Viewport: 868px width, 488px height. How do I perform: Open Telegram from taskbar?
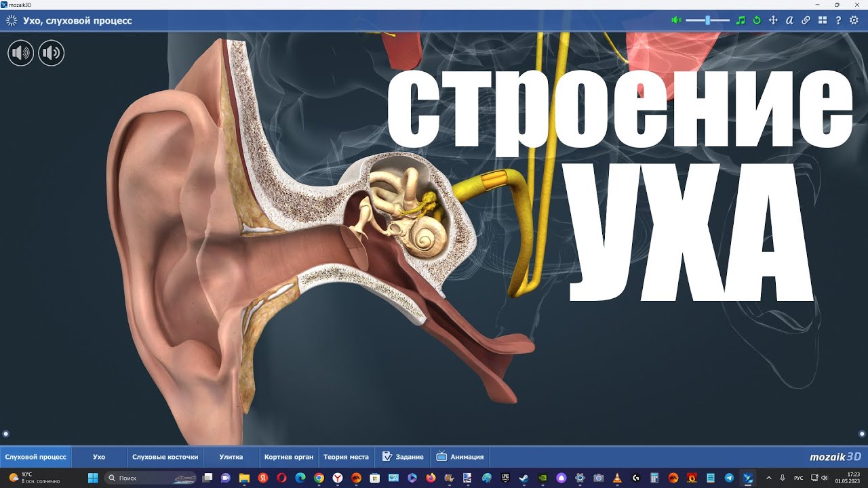729,478
